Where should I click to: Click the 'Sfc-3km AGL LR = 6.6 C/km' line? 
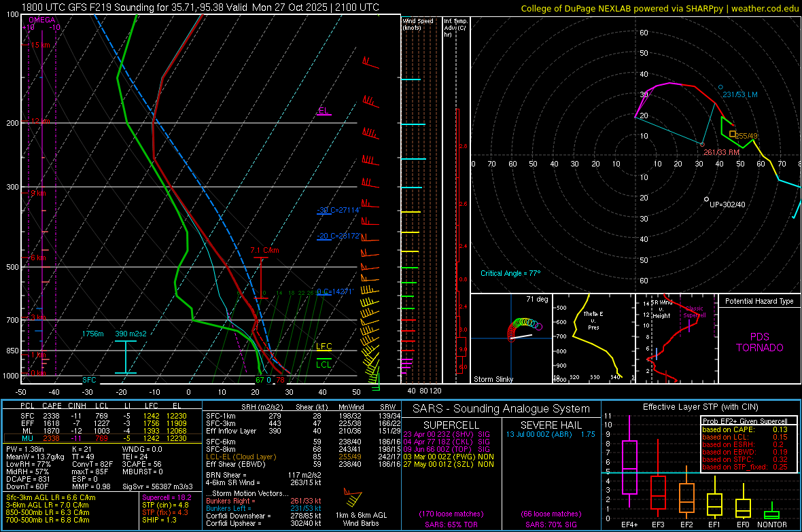[x=51, y=497]
